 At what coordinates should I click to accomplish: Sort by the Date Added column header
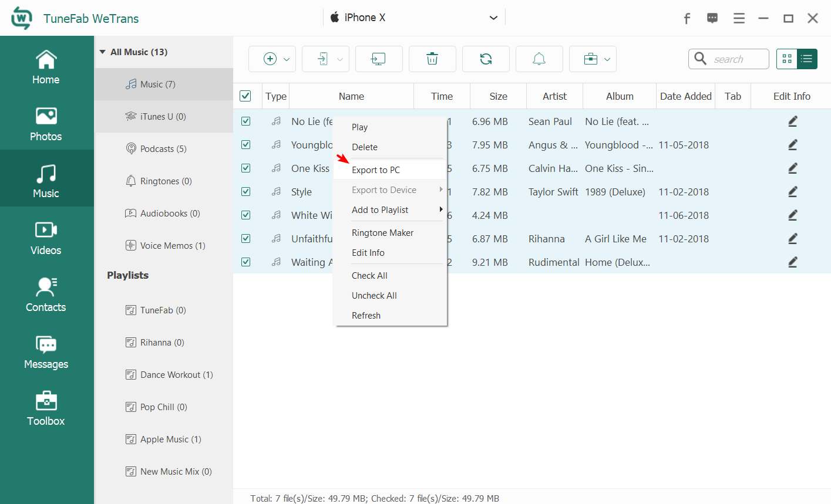tap(686, 96)
